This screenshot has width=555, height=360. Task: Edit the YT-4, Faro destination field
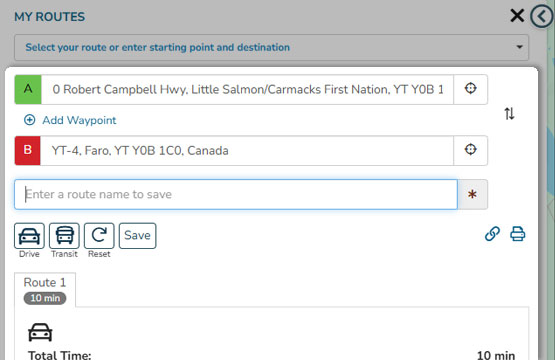coord(247,150)
